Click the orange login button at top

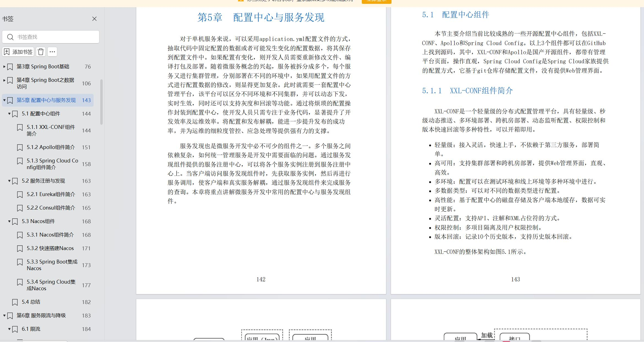tap(376, 1)
